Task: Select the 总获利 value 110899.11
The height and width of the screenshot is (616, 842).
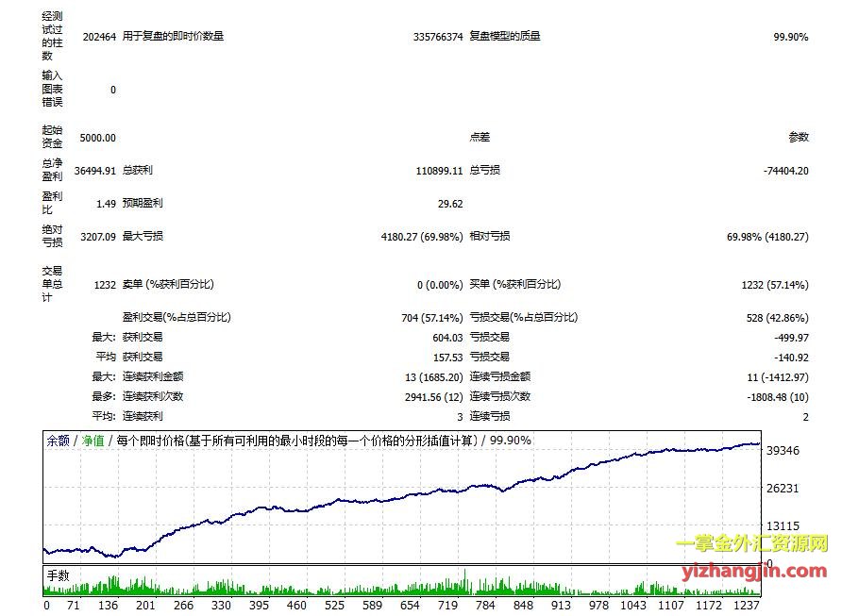Action: tap(439, 171)
